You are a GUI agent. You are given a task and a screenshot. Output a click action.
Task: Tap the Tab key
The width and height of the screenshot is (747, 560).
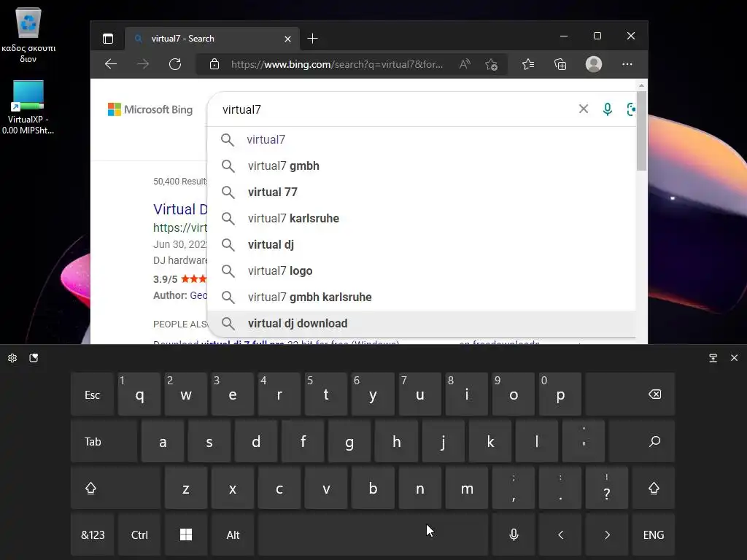pos(104,441)
